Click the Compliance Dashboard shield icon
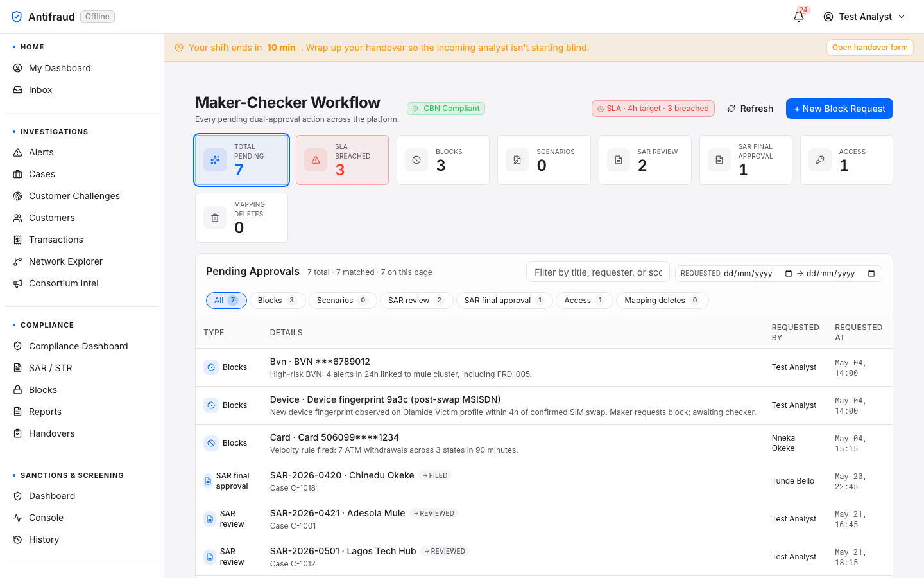Screen dimensions: 924x578 (x=18, y=346)
